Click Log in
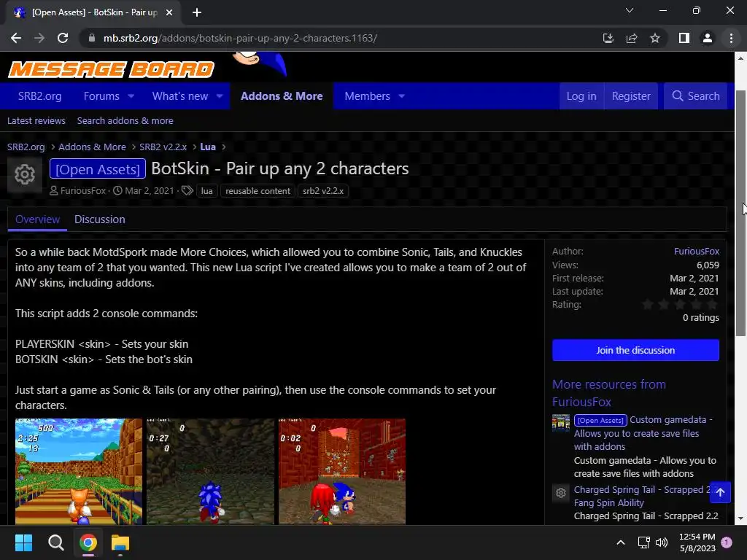This screenshot has width=747, height=560. click(581, 96)
